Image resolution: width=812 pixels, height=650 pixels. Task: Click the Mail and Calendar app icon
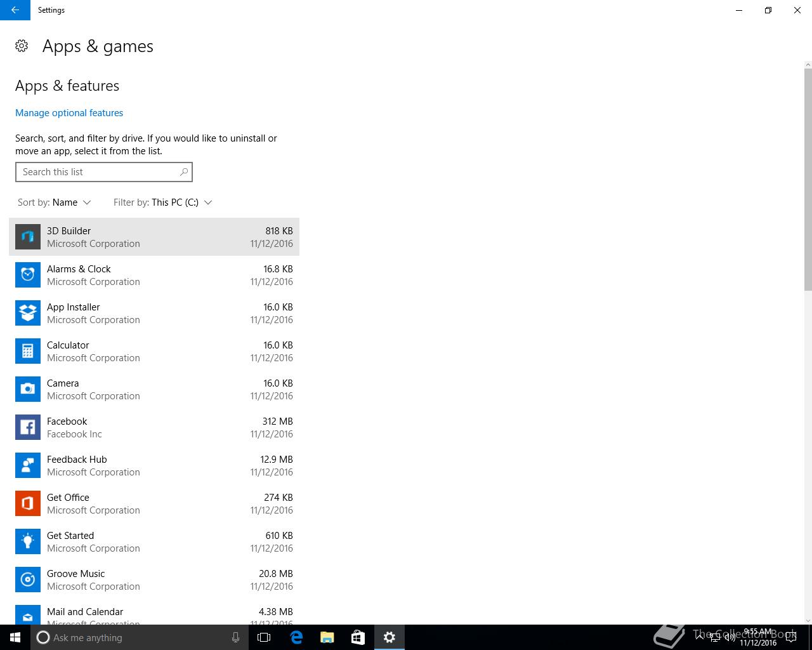click(x=28, y=614)
